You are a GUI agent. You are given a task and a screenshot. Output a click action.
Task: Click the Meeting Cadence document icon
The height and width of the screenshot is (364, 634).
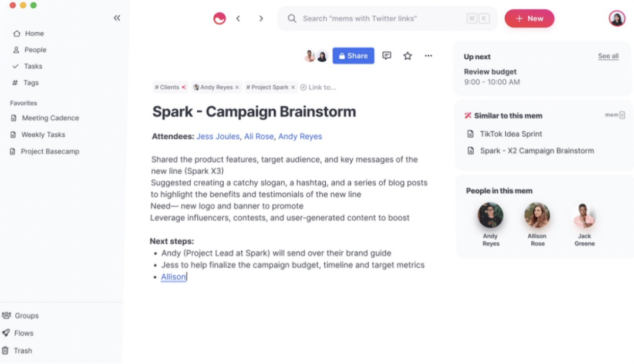[14, 118]
